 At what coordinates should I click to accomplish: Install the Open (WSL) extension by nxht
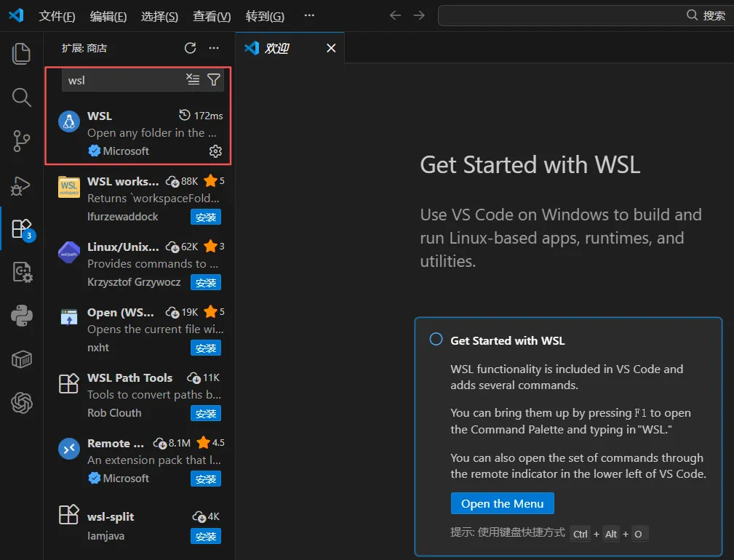point(205,348)
